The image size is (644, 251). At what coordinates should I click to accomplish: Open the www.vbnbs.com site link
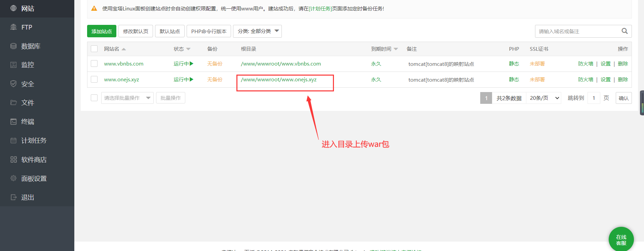point(124,64)
